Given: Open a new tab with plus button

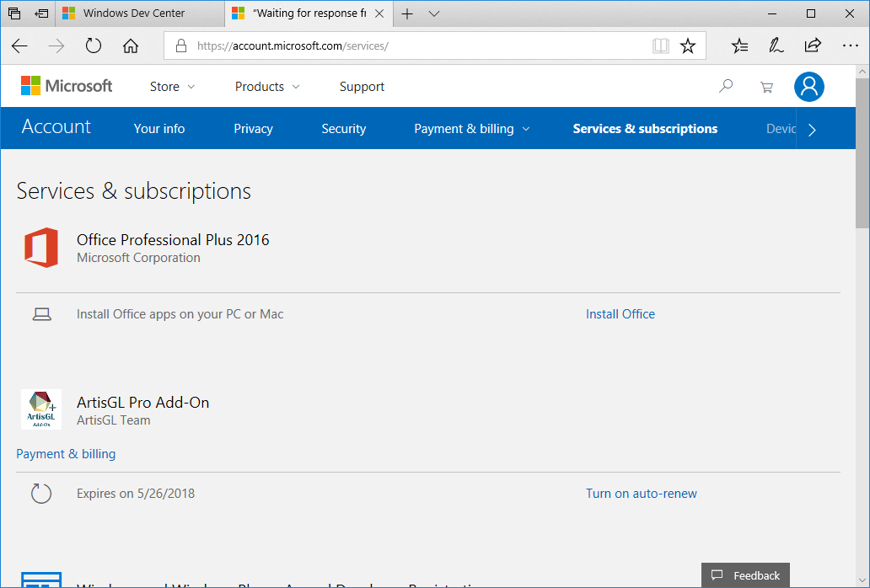Looking at the screenshot, I should (407, 13).
